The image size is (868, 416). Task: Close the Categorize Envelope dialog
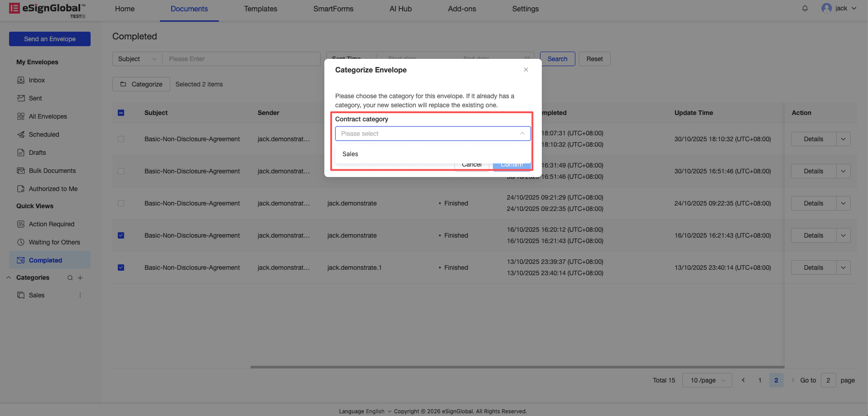coord(526,70)
